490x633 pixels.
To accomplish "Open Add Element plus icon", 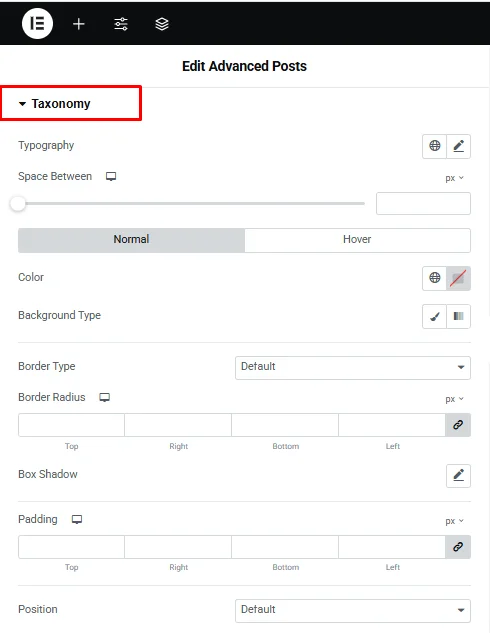I will (79, 24).
